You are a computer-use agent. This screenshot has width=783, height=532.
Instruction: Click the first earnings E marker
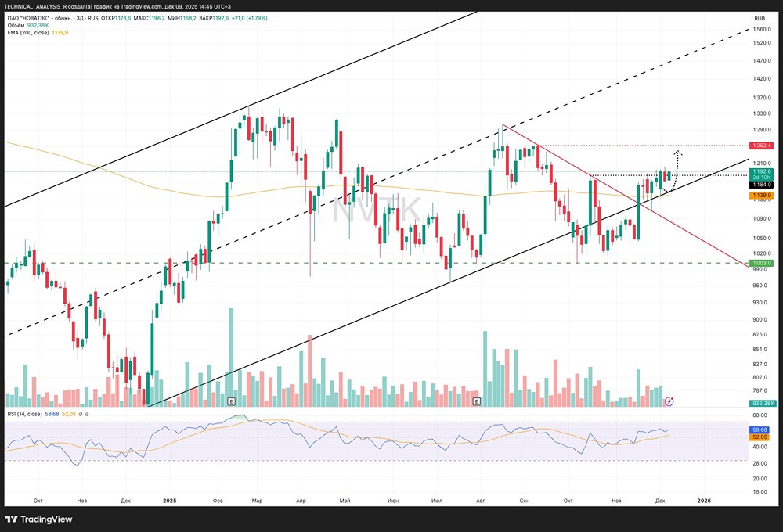tap(231, 401)
